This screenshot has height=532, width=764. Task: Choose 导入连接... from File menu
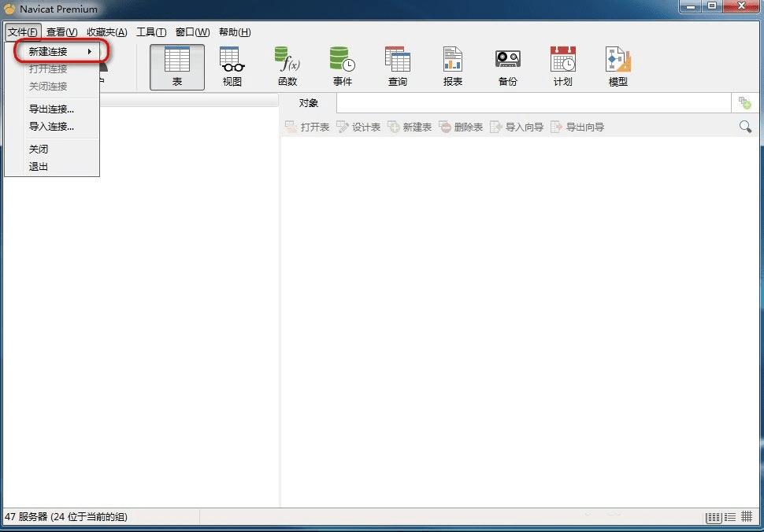52,127
